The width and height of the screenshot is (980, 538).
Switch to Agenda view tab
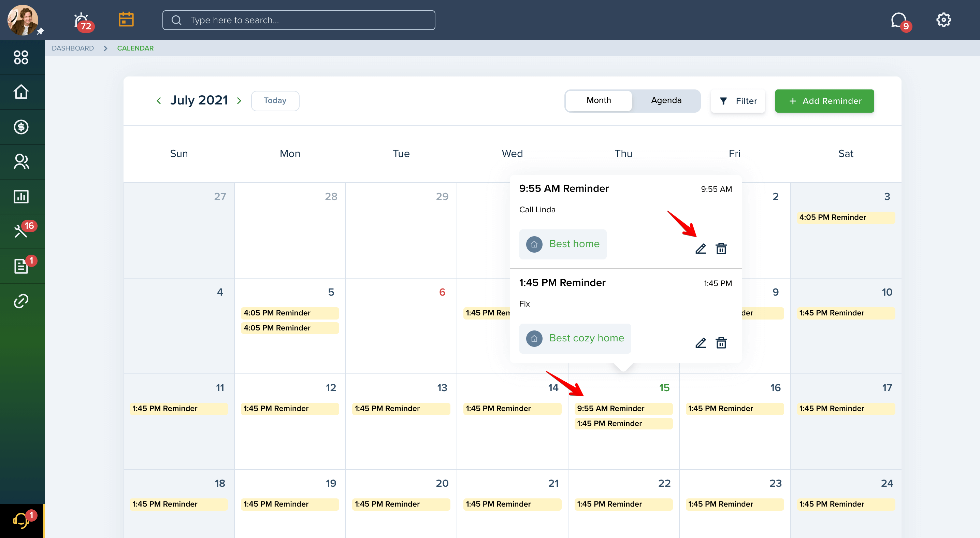[666, 100]
